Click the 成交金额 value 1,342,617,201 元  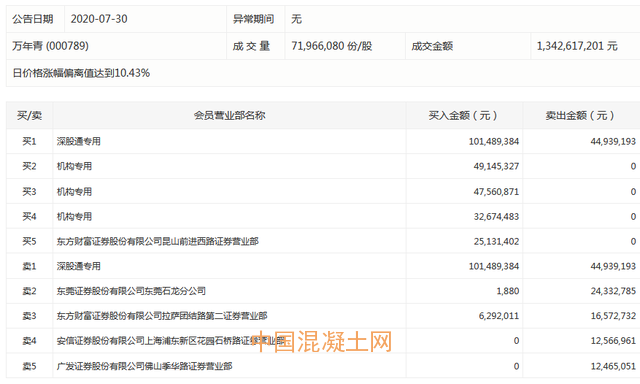(577, 46)
